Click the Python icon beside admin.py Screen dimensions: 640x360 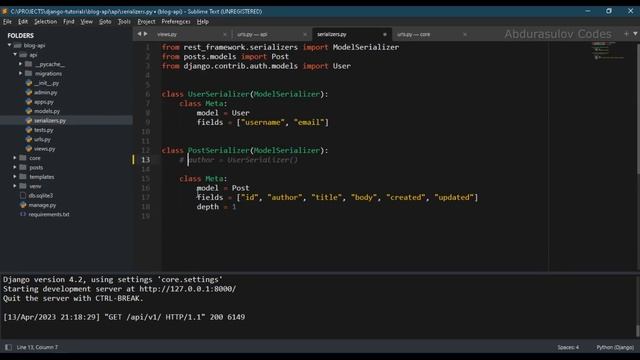click(29, 92)
